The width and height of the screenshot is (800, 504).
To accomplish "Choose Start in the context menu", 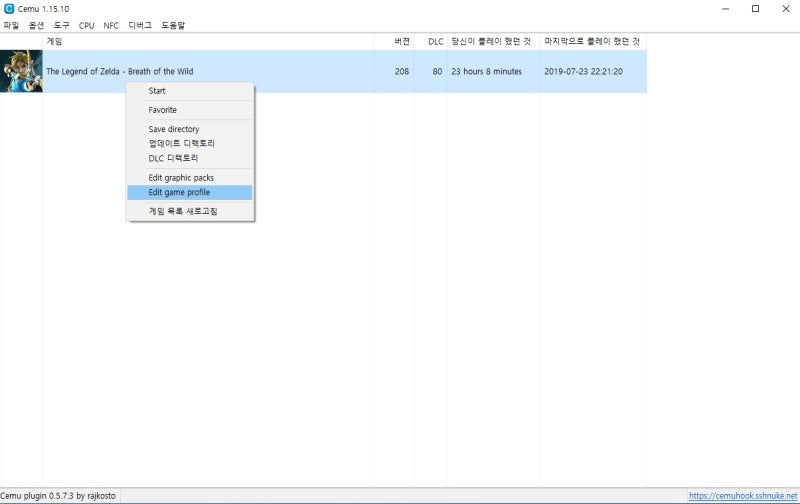I will pos(190,91).
